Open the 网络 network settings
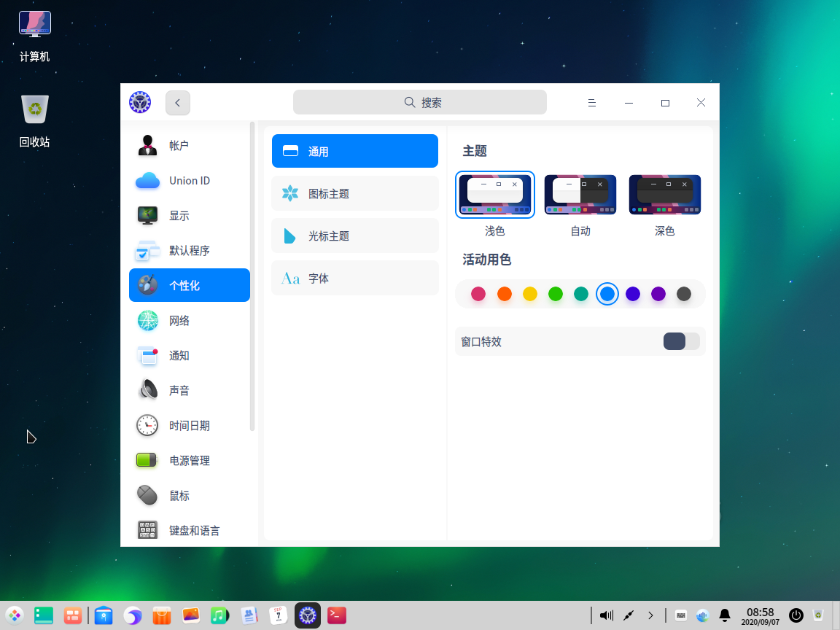840x630 pixels. point(189,320)
